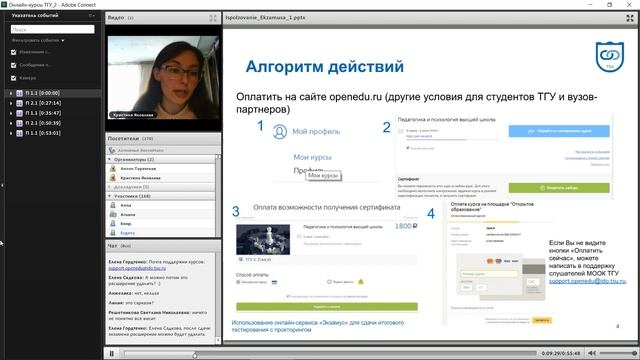Click the Алгоритм действий slide heading
The image size is (640, 360).
pos(325,66)
